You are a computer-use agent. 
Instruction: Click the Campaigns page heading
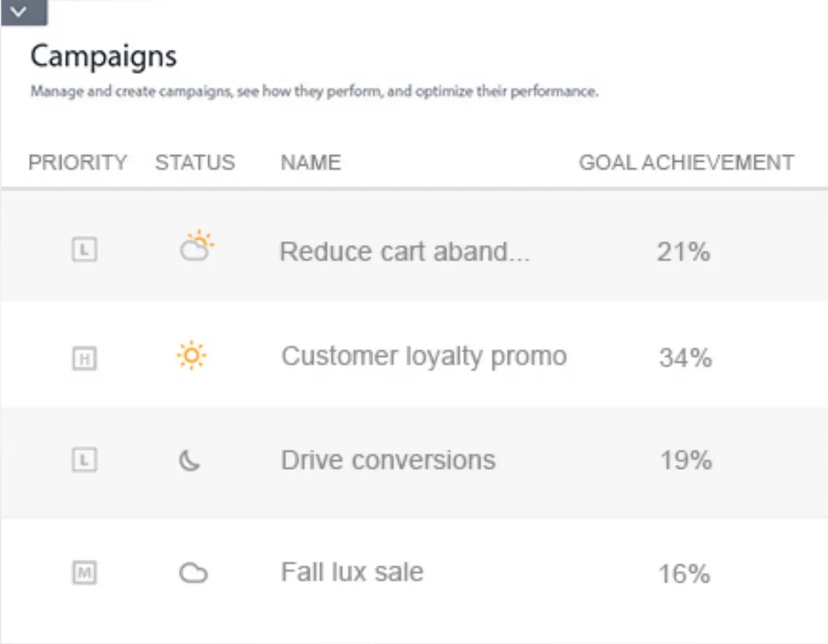[104, 57]
